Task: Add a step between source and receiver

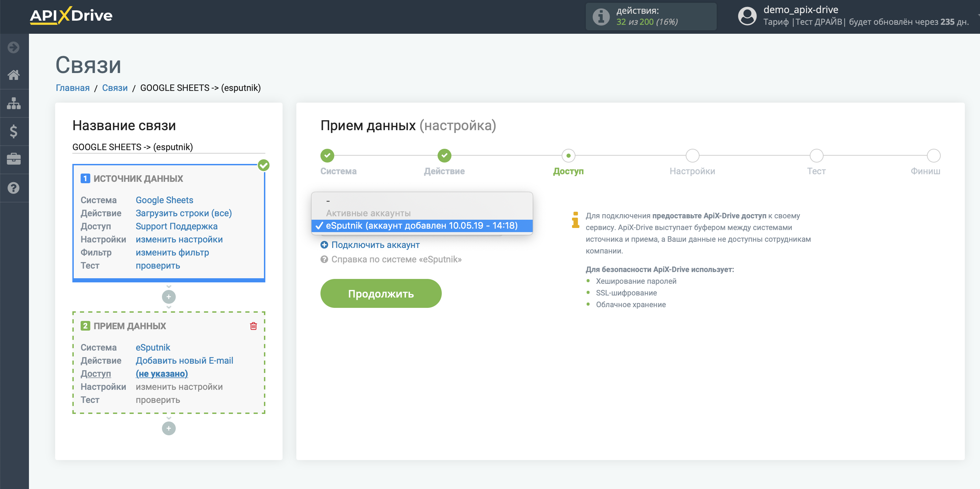Action: point(169,296)
